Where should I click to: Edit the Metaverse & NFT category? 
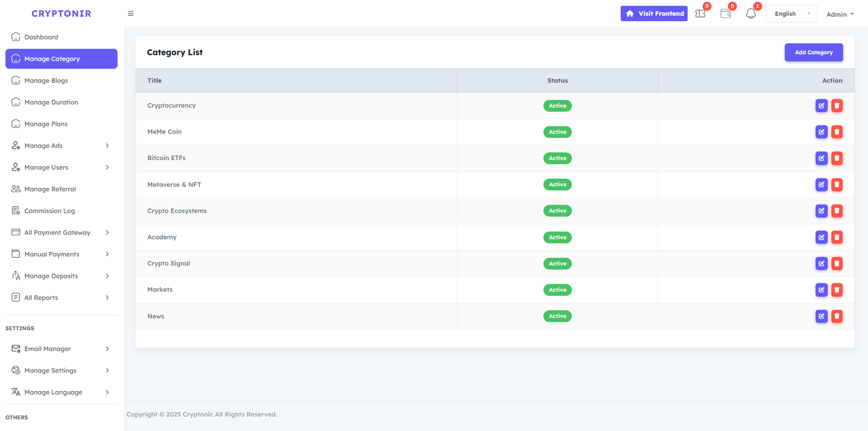[821, 185]
